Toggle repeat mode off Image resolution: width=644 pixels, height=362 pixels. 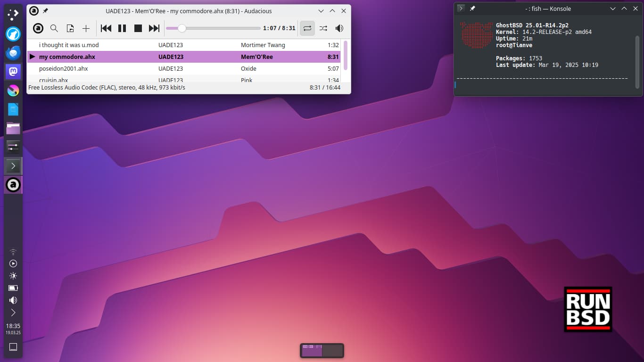tap(307, 28)
